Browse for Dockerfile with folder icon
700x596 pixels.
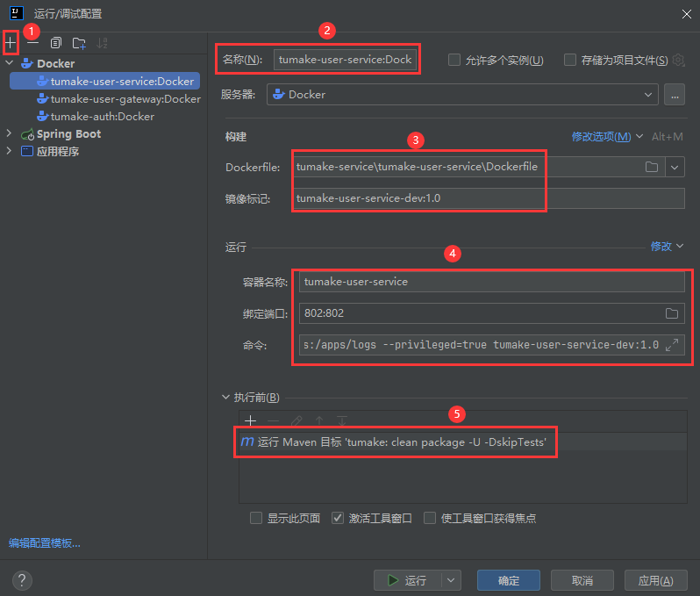[652, 167]
